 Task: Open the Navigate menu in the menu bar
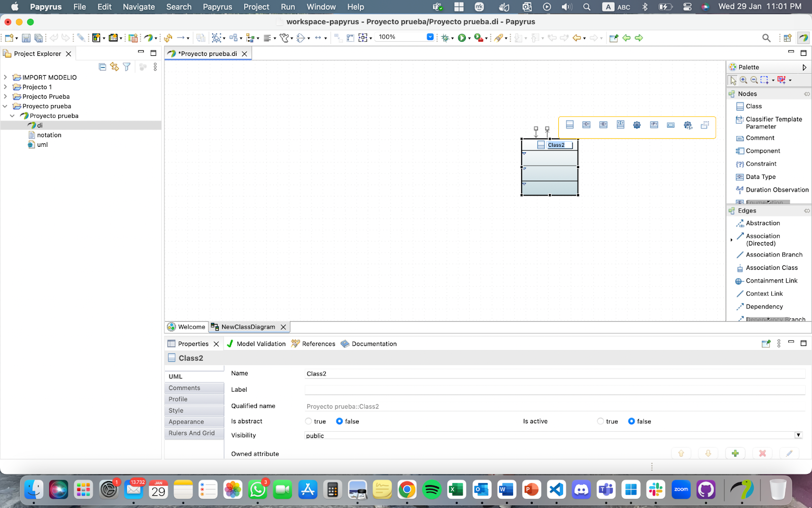pos(139,7)
